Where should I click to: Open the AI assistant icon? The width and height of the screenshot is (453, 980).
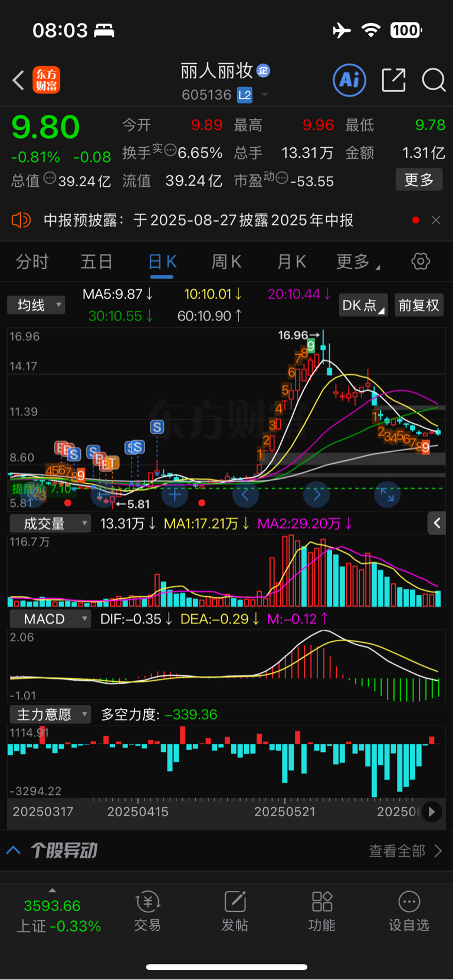350,80
